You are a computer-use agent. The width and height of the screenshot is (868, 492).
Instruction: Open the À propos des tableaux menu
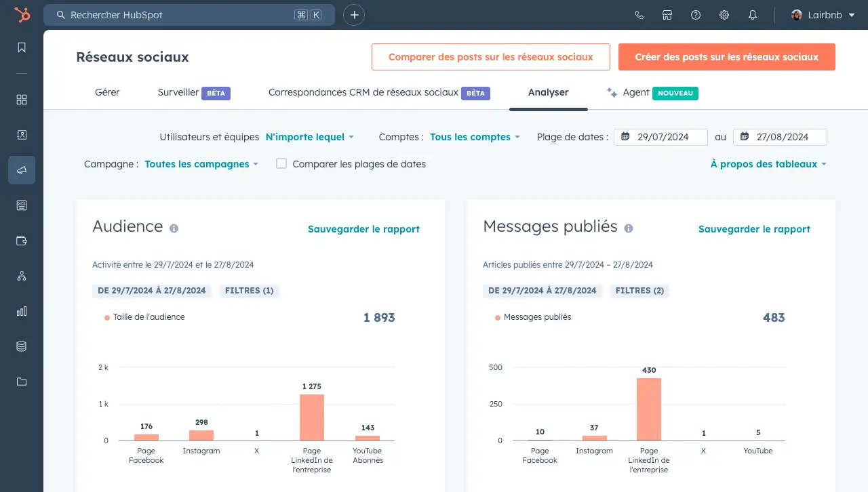[768, 164]
